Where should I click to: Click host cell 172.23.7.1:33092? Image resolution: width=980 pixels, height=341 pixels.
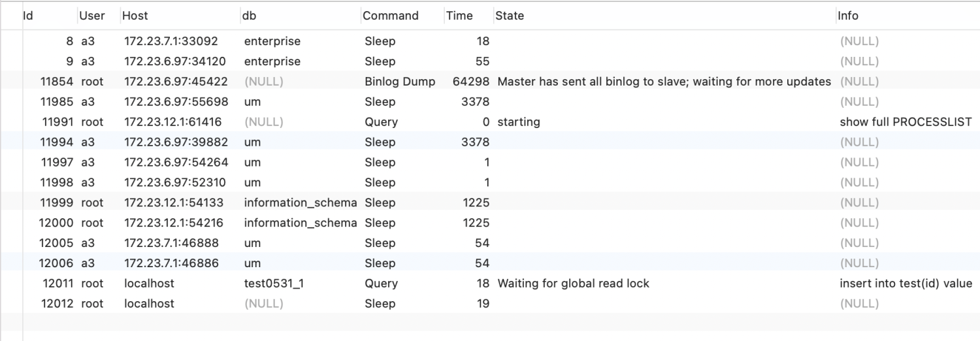[x=172, y=41]
